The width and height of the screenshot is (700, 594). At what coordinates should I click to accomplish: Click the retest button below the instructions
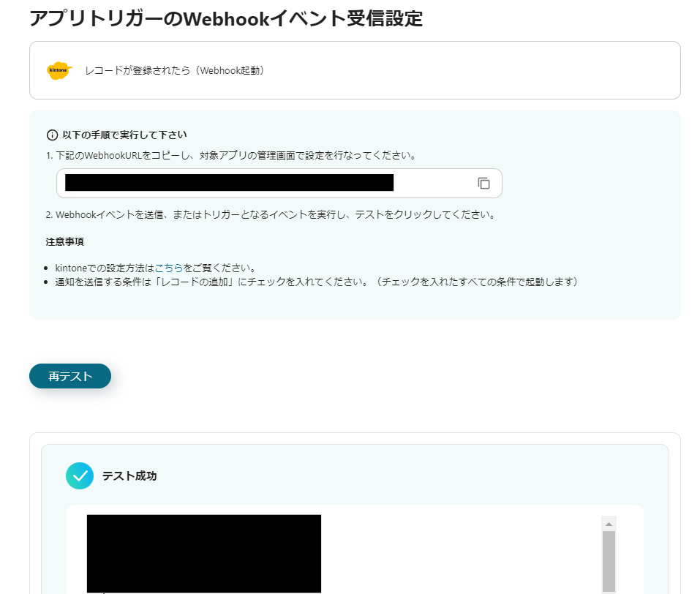point(69,375)
